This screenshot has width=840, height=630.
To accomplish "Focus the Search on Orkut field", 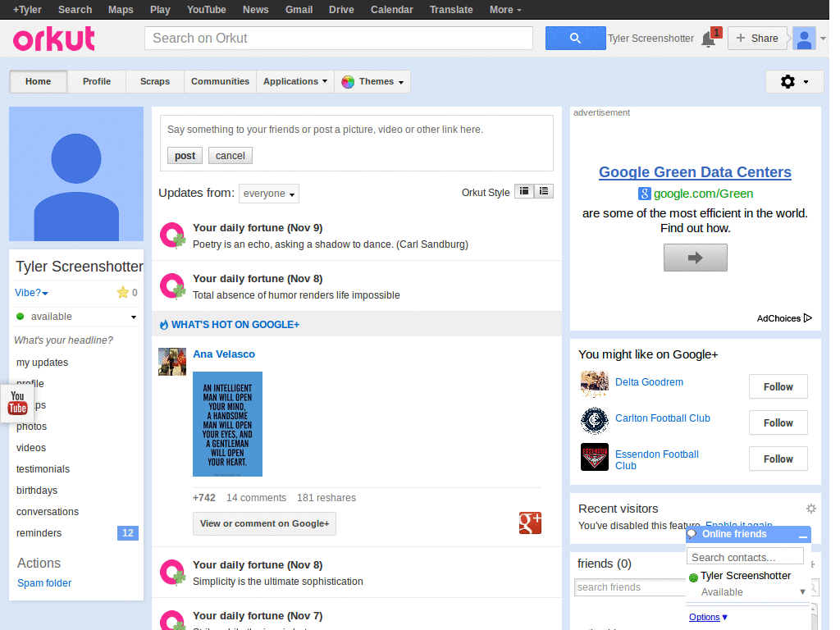I will click(x=339, y=38).
